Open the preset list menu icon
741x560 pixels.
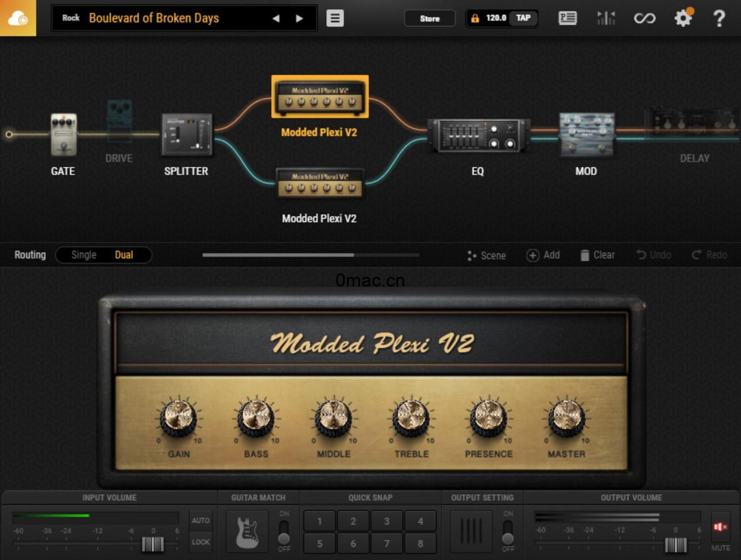coord(335,18)
